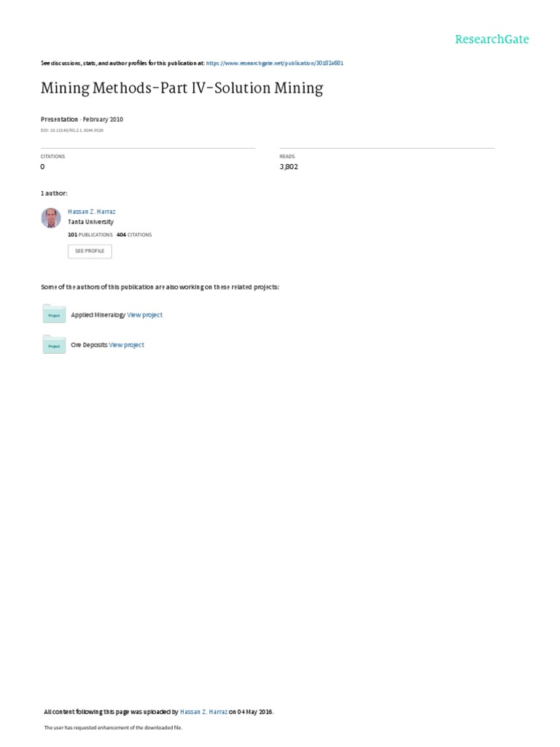Screen dimensions: 560x747
Task: Click the Reads count 3,802
Action: pos(289,167)
